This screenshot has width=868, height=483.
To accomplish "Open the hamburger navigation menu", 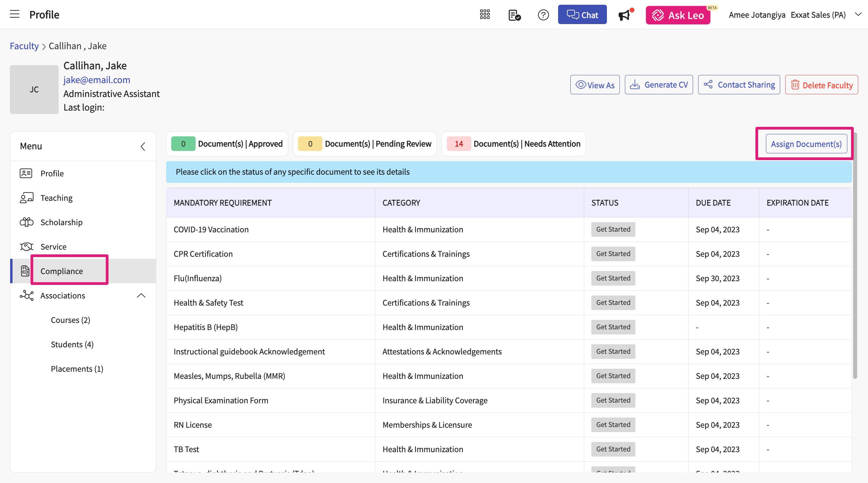I will [15, 14].
